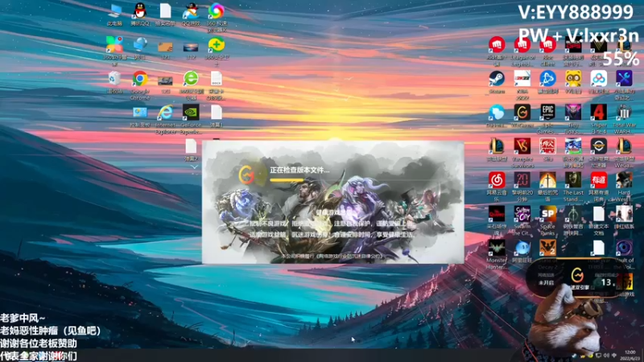Open the Riot Client shortcut
644x362 pixels.
coord(548,44)
